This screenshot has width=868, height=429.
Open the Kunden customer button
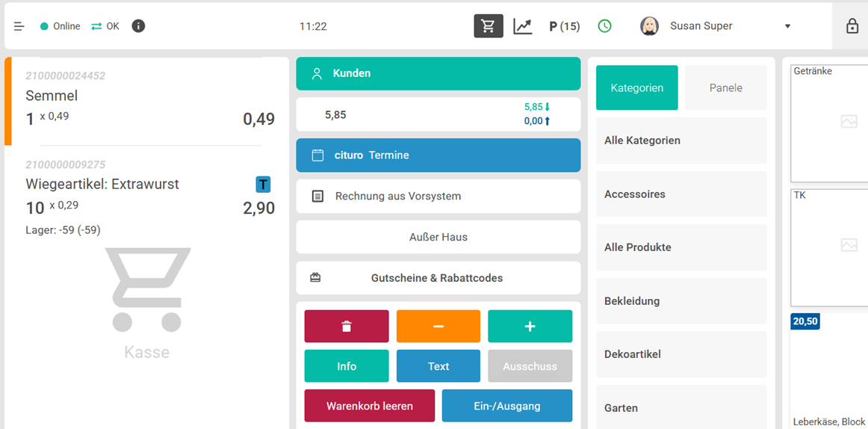pyautogui.click(x=438, y=74)
